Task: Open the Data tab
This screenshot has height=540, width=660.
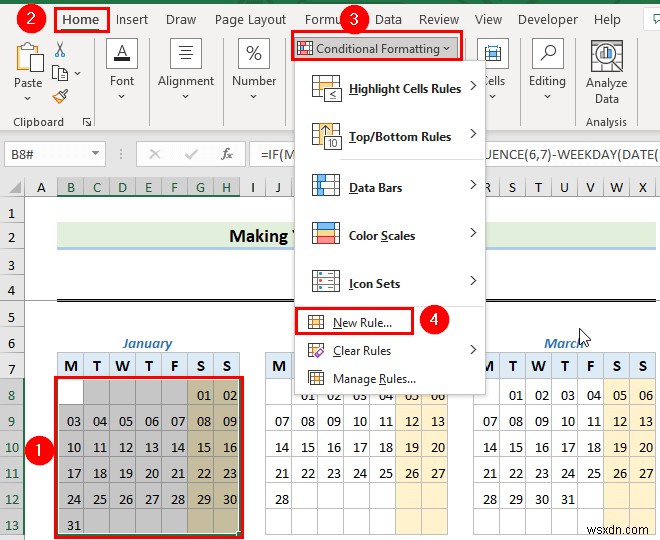Action: 388,20
